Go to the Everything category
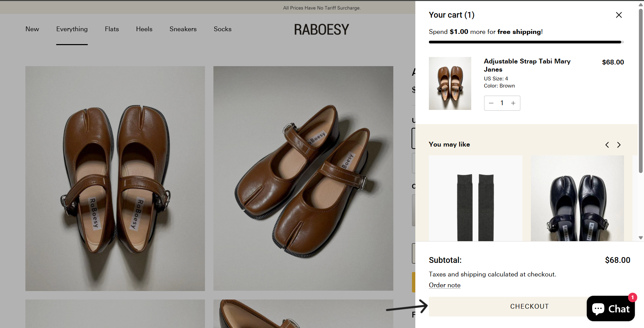Viewport: 644px width, 328px height. click(72, 29)
